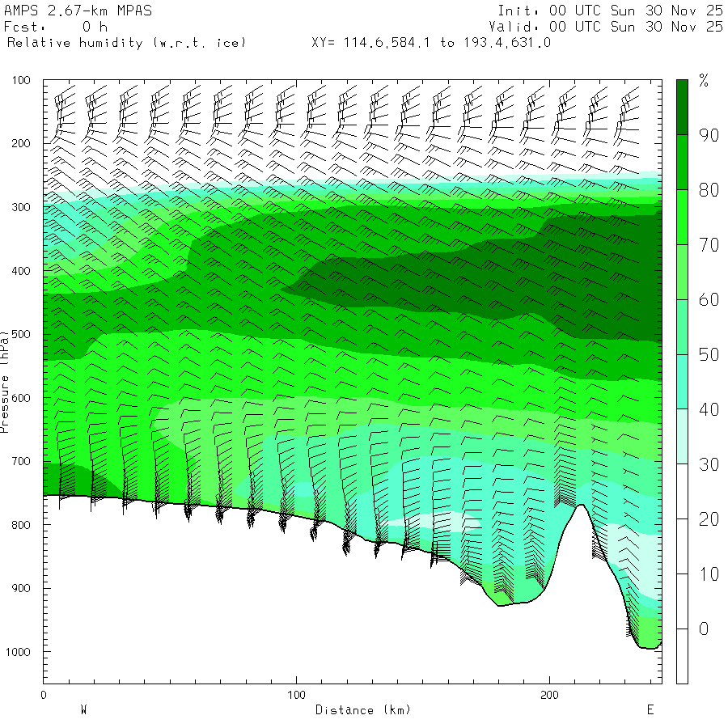Viewport: 728px width, 728px height.
Task: Click the colorbar label 60
Action: [709, 300]
